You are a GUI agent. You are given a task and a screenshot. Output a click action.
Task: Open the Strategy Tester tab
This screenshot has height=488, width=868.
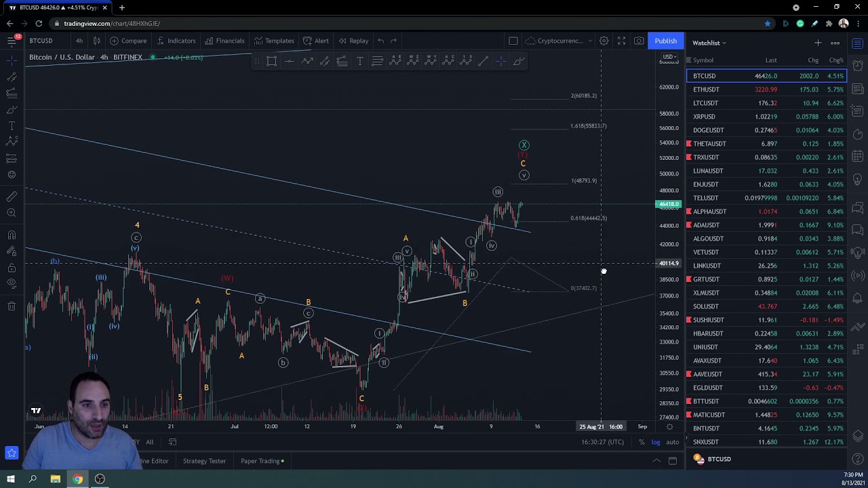tap(204, 461)
